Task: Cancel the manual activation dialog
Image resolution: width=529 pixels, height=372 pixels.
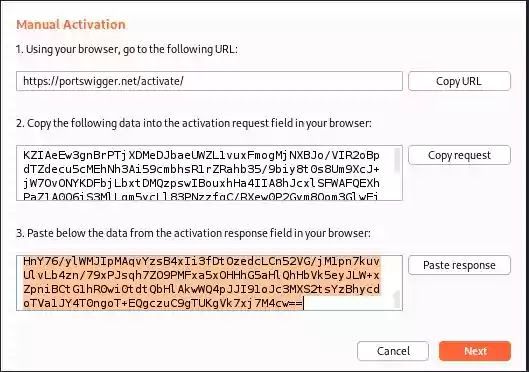Action: click(x=393, y=351)
